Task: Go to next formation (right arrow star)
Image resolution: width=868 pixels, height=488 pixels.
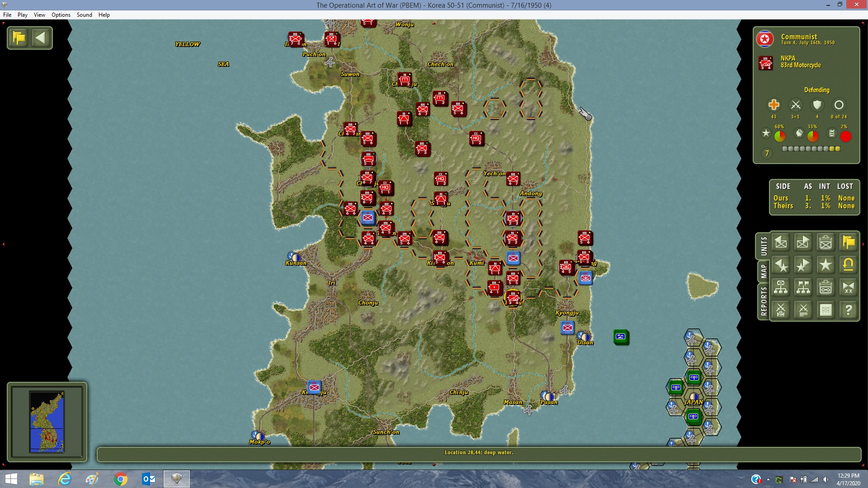Action: tap(803, 265)
